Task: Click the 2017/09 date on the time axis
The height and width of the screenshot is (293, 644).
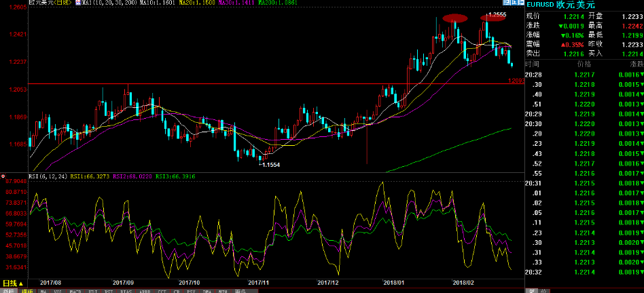Action: (x=123, y=283)
